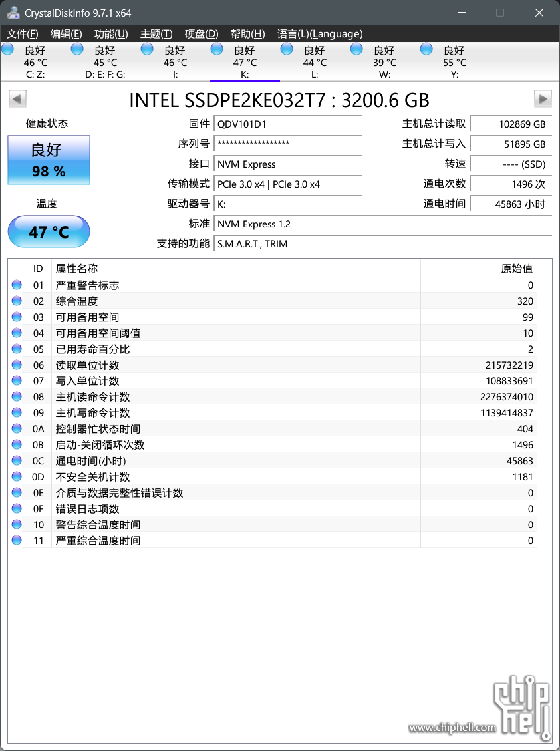This screenshot has height=751, width=560.
Task: Select the I: drive status orb
Action: [x=148, y=49]
